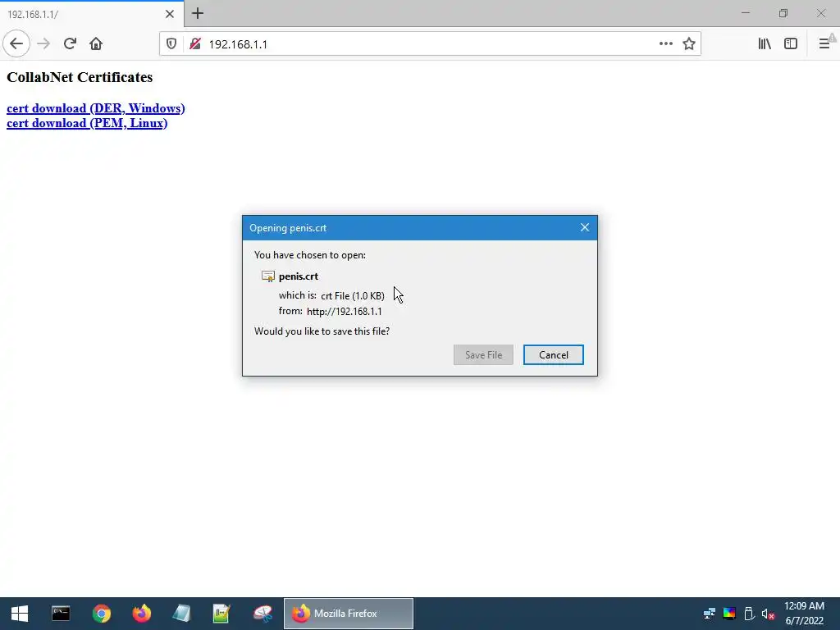The height and width of the screenshot is (630, 840).
Task: Open cert download (DER, Windows) link
Action: (96, 108)
